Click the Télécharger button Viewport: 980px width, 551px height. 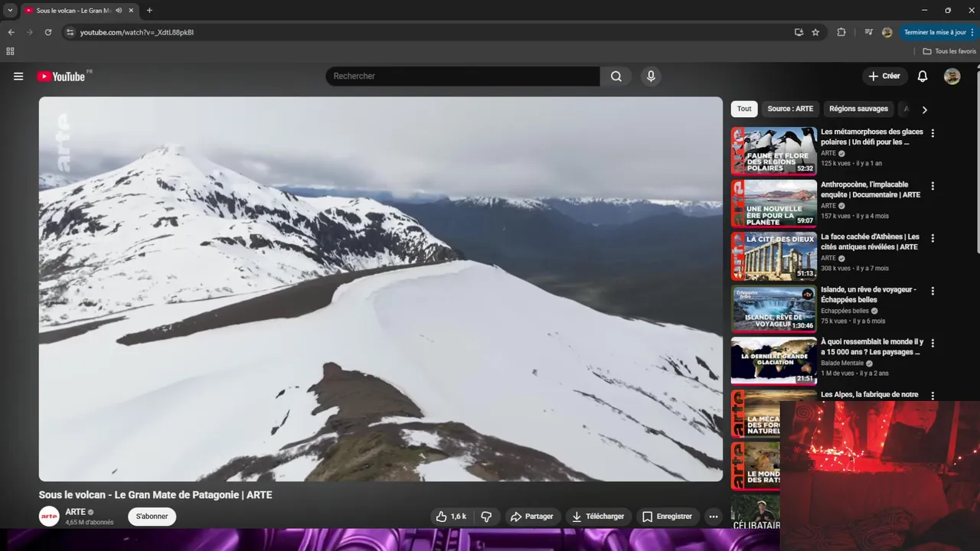click(598, 517)
